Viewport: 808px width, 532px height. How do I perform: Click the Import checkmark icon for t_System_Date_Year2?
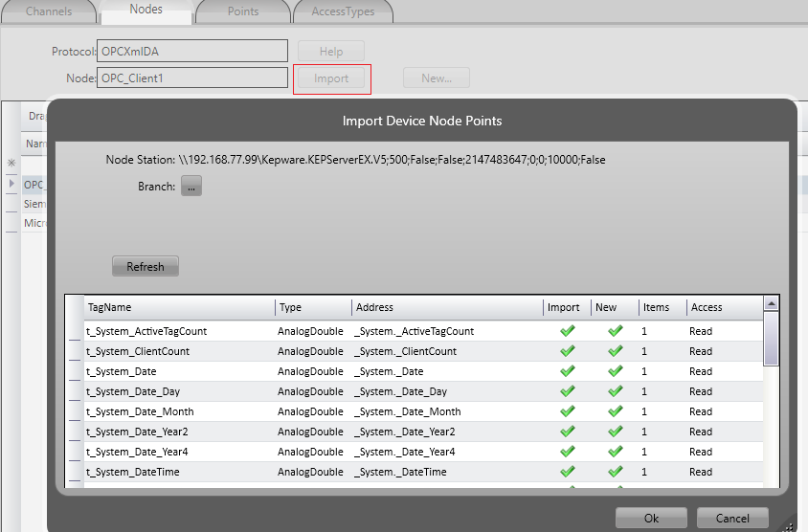pos(567,432)
